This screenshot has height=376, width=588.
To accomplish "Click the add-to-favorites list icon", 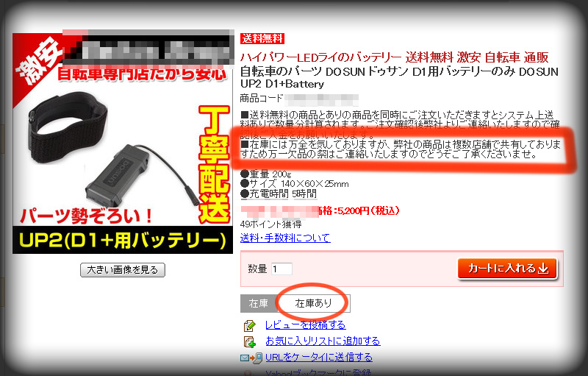I will coord(249,341).
